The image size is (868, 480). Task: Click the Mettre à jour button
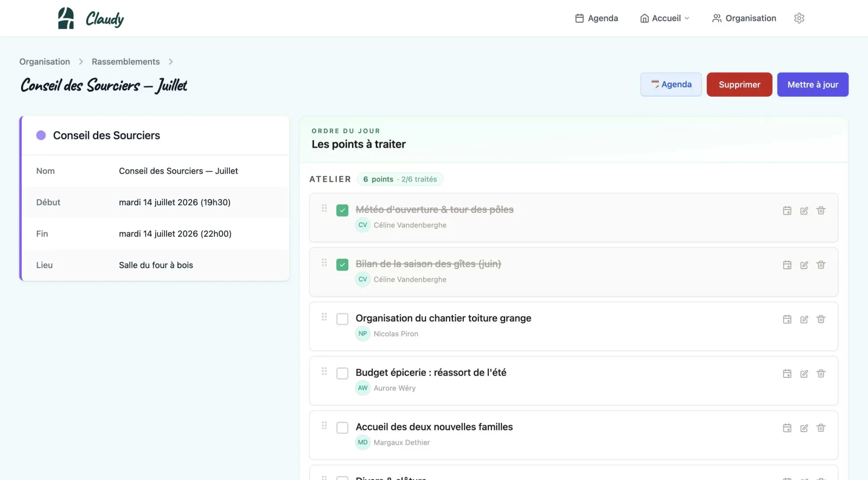[813, 85]
